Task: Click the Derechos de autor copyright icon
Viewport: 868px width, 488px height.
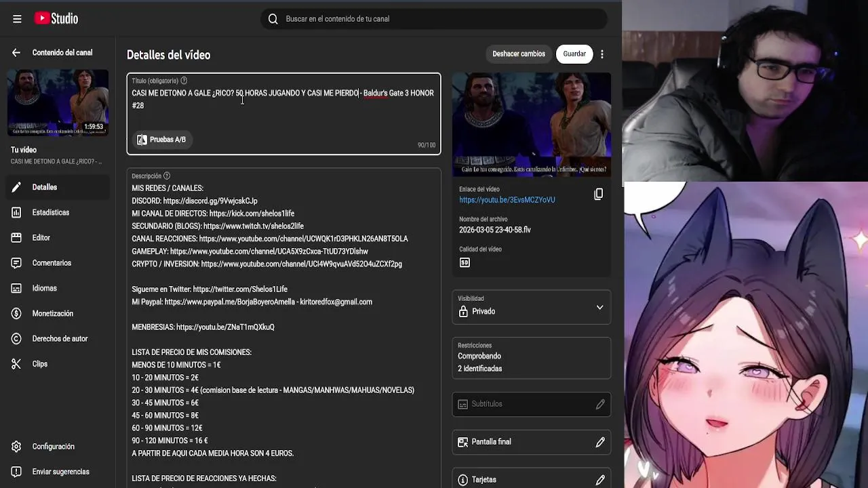Action: click(17, 339)
